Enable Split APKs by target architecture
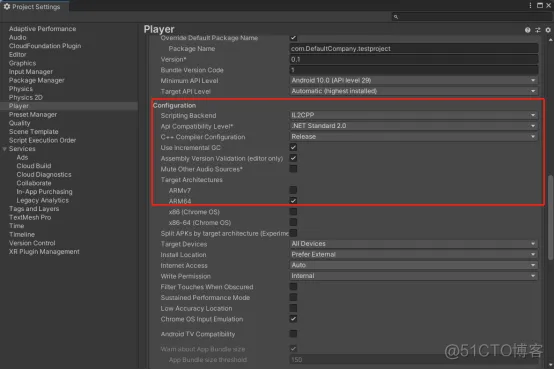This screenshot has width=554, height=370. [x=293, y=233]
